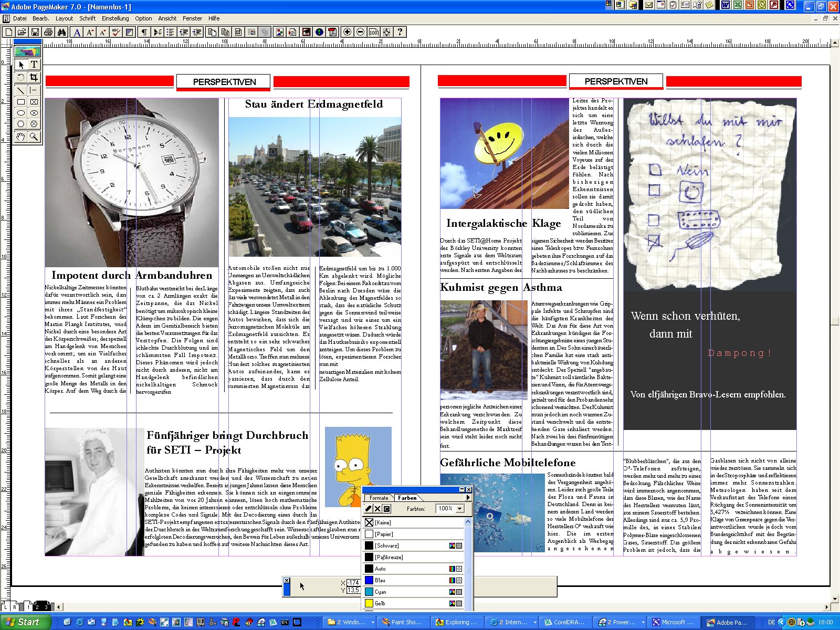The width and height of the screenshot is (840, 630).
Task: Toggle the Both fill-and-stroke button in Farben
Action: click(x=387, y=509)
